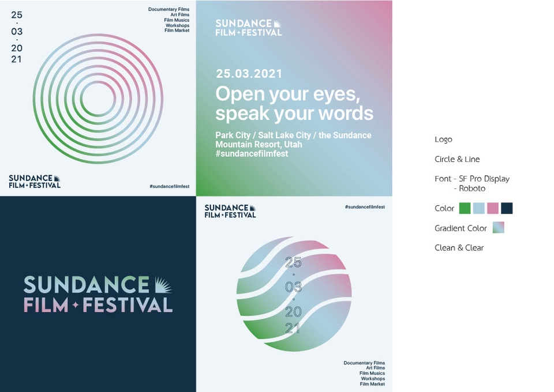554x392 pixels.
Task: Click the pink color swatch
Action: click(x=492, y=208)
